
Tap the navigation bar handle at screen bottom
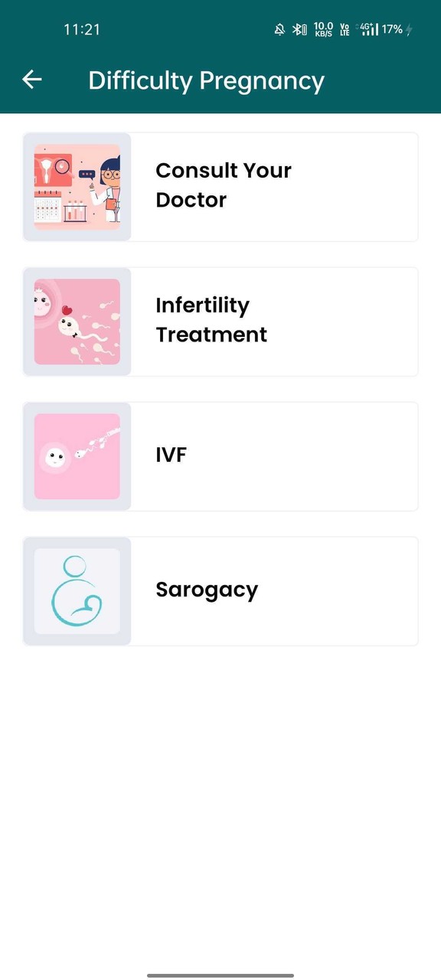(220, 974)
